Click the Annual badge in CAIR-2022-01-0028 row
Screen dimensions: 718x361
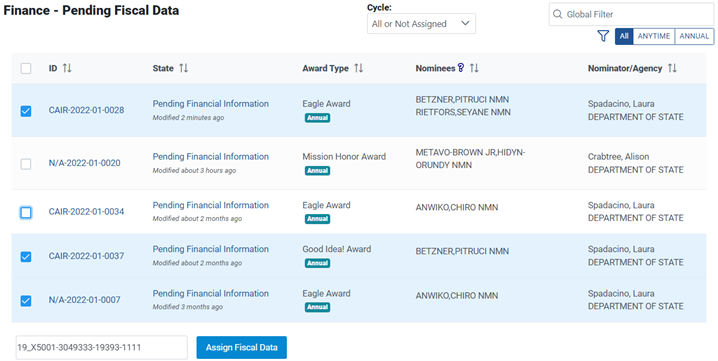click(317, 118)
